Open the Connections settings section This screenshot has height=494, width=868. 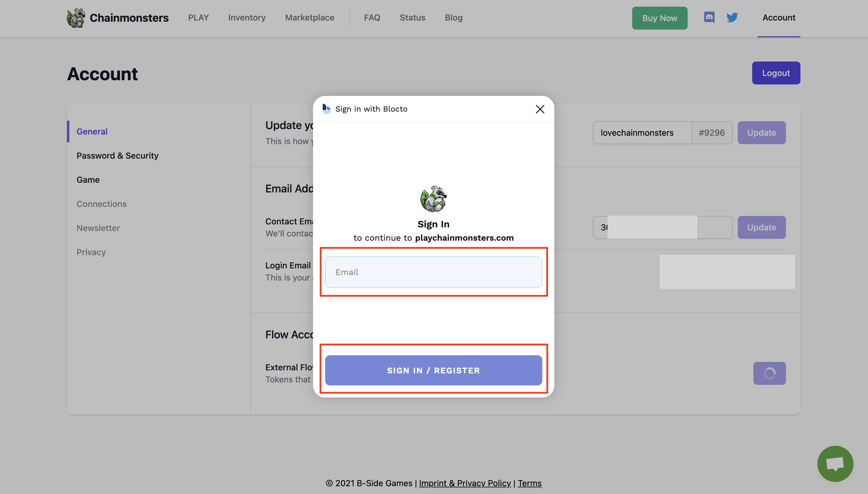(101, 204)
